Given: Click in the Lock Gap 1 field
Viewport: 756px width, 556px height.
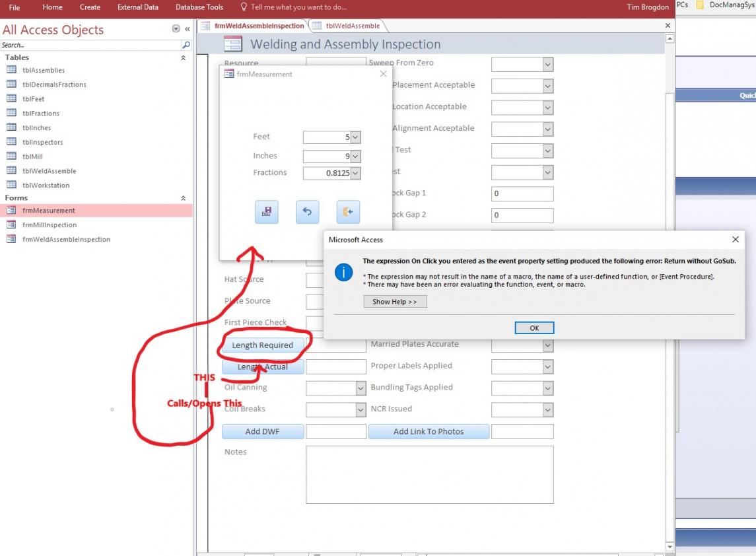Looking at the screenshot, I should click(522, 194).
